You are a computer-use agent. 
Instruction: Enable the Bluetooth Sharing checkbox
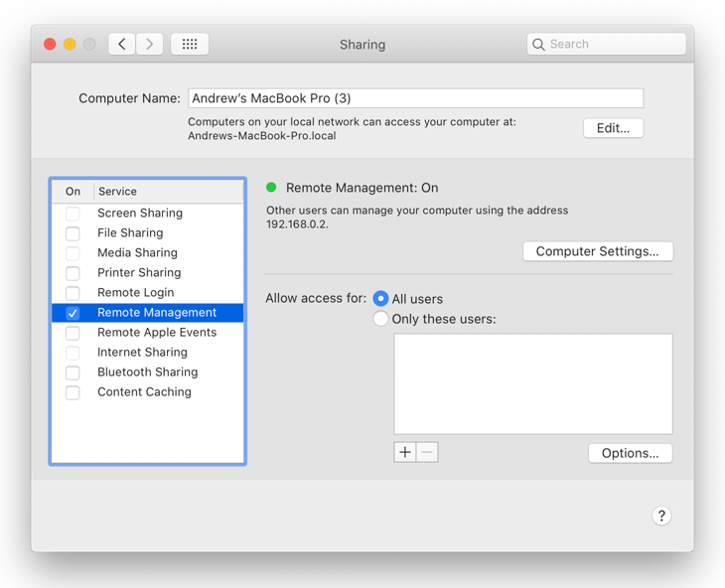72,372
